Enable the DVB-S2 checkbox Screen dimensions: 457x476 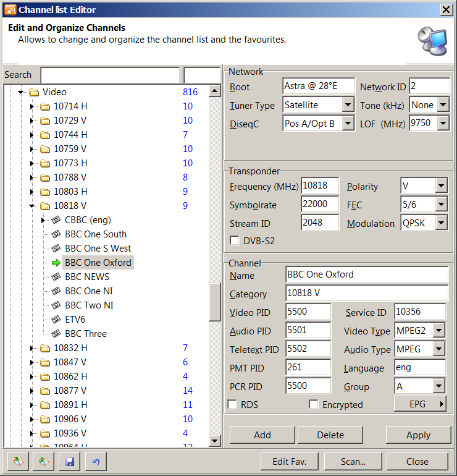pyautogui.click(x=235, y=240)
